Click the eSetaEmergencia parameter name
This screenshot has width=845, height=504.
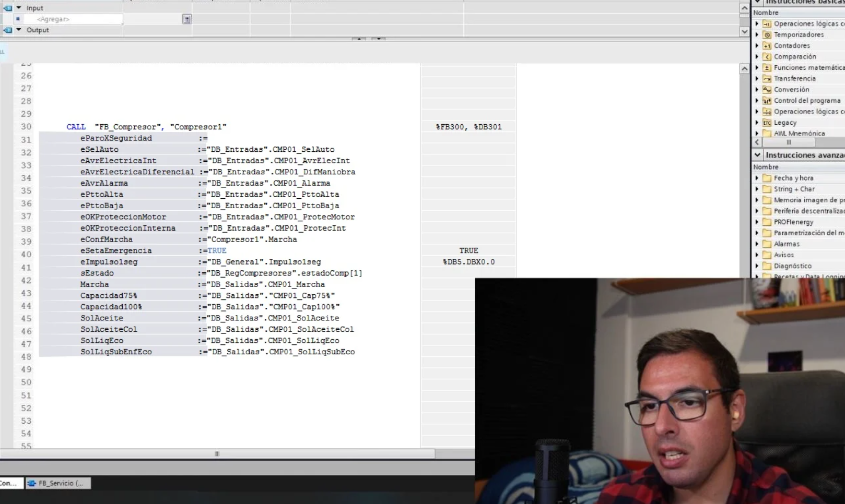pyautogui.click(x=116, y=250)
